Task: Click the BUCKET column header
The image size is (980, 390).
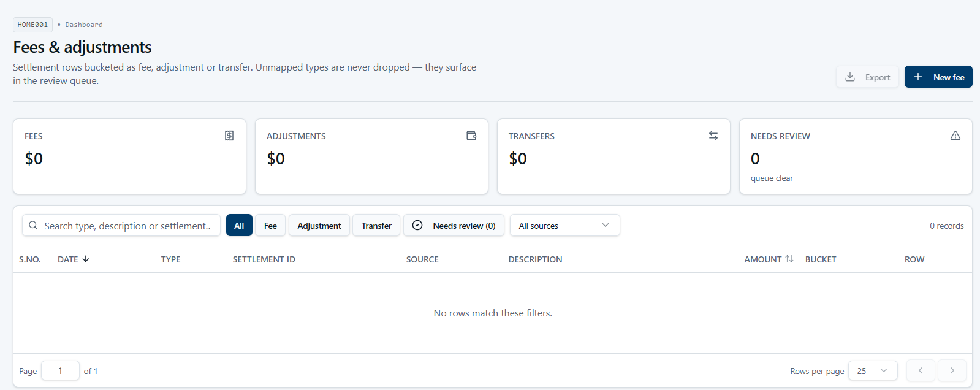Action: pos(821,259)
